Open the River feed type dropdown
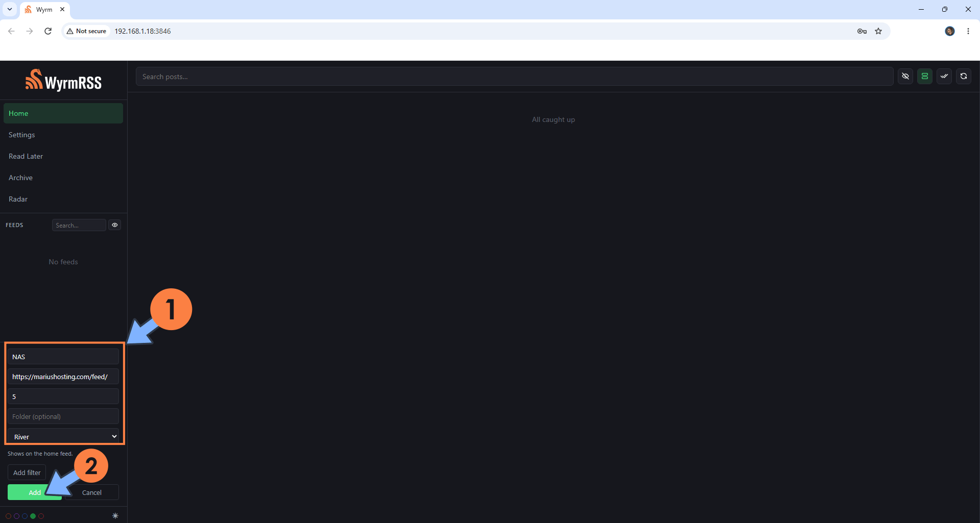The height and width of the screenshot is (523, 980). 63,437
